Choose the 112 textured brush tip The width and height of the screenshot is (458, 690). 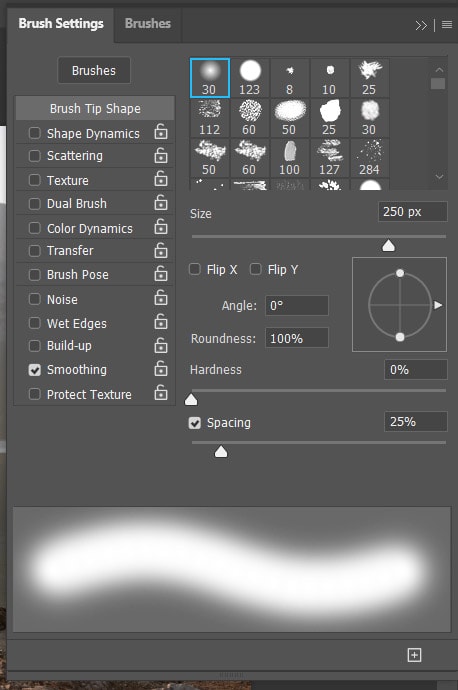(209, 118)
